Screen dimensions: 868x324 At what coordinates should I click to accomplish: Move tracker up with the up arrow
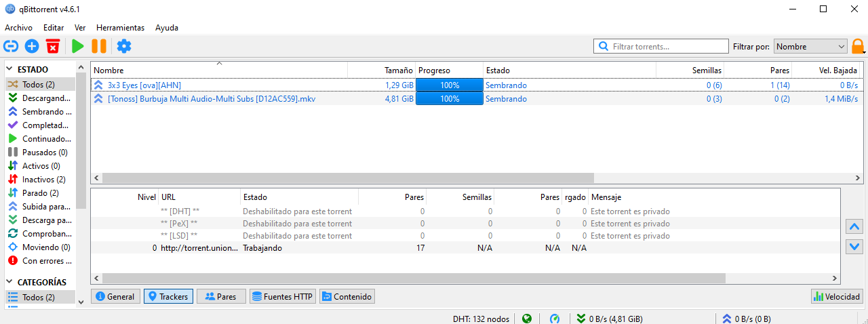(x=854, y=226)
